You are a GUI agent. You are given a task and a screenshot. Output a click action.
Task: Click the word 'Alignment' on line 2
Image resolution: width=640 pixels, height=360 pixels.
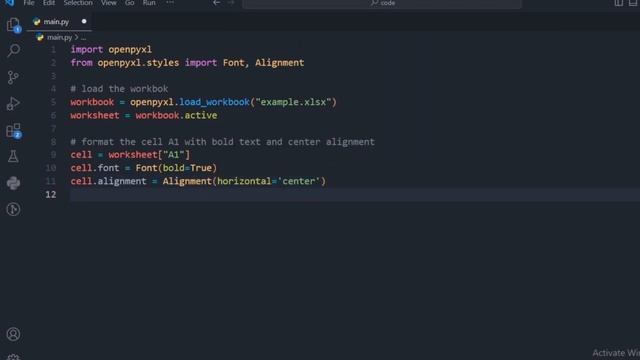(x=280, y=63)
